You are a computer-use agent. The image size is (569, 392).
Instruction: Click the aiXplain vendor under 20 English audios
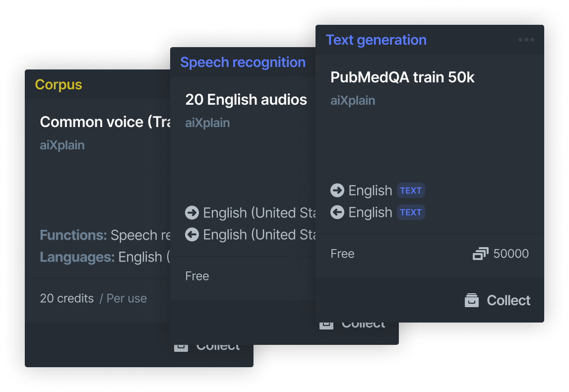coord(207,123)
